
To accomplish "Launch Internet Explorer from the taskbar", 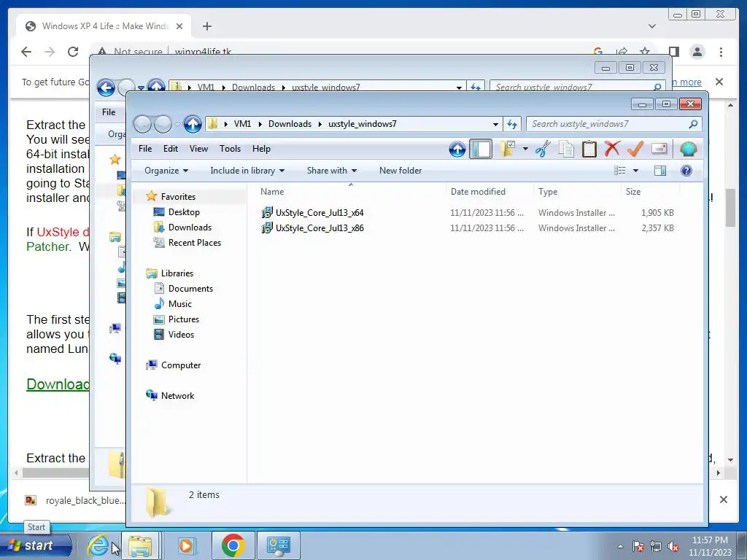I will [x=98, y=545].
